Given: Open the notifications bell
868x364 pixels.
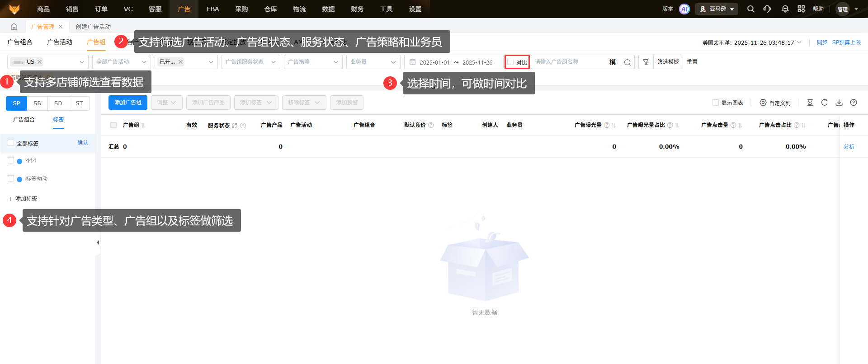Looking at the screenshot, I should pos(785,9).
